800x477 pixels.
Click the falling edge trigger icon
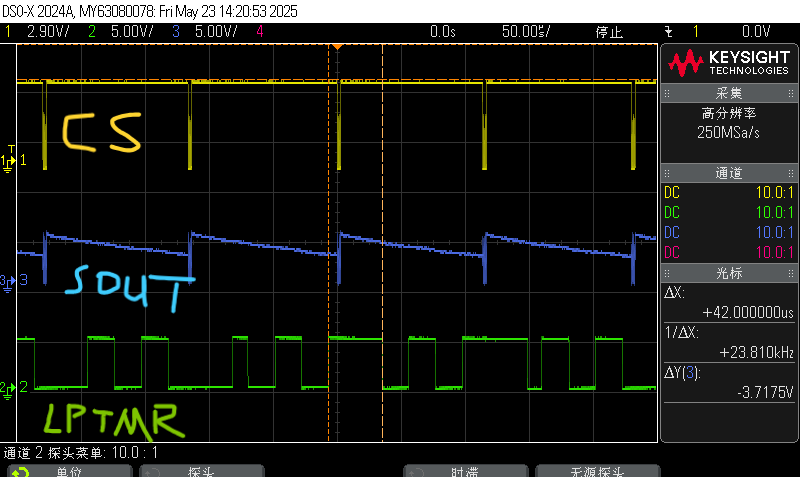pyautogui.click(x=668, y=32)
